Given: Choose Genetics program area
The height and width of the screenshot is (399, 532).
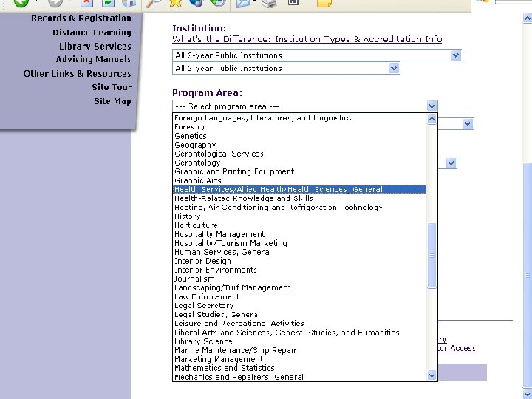Looking at the screenshot, I should pyautogui.click(x=299, y=136).
